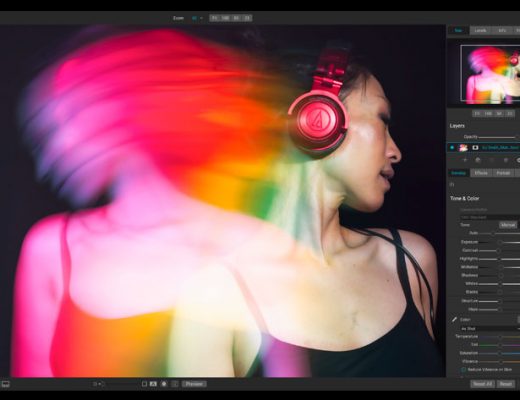520x400 pixels.
Task: Adjust the Tint slider
Action: [x=500, y=345]
